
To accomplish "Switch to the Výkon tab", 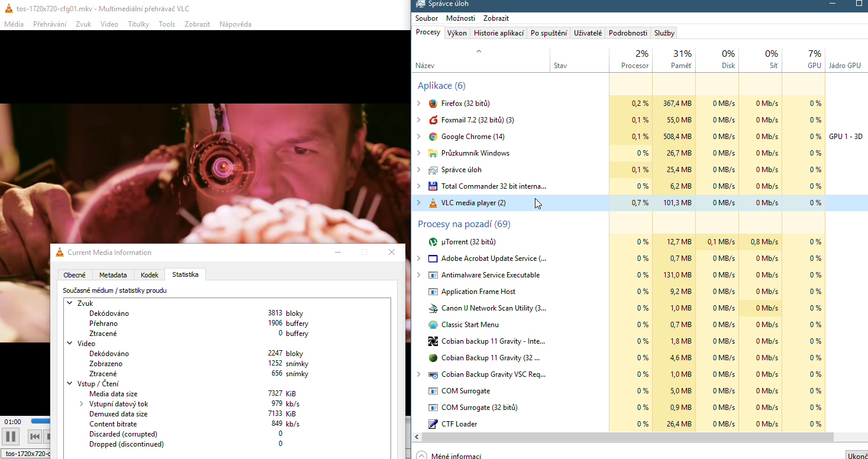I will 457,33.
